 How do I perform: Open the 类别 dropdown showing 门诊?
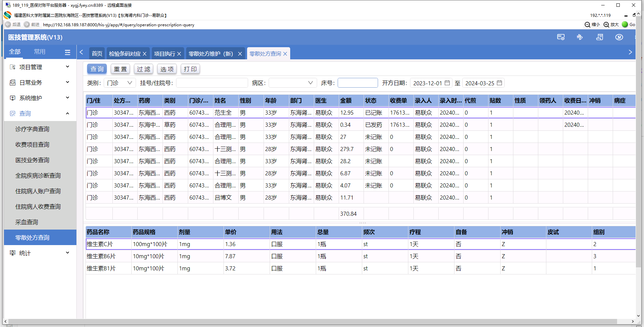[120, 83]
